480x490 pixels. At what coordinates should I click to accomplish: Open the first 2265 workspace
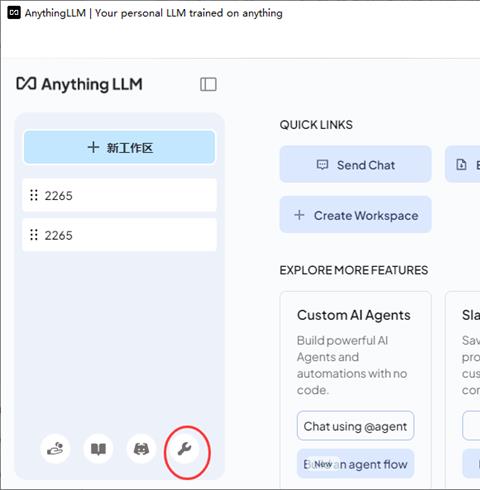click(x=119, y=195)
